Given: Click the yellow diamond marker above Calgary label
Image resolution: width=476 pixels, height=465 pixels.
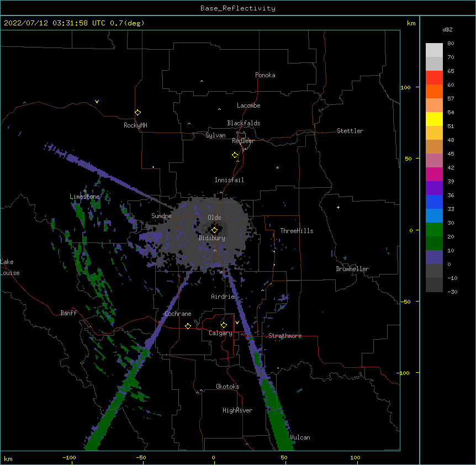Looking at the screenshot, I should tap(224, 325).
